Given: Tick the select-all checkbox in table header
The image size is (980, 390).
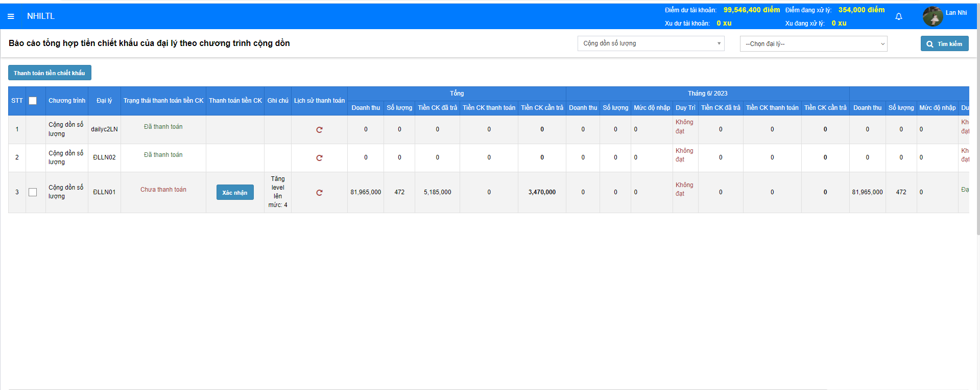Looking at the screenshot, I should (33, 101).
